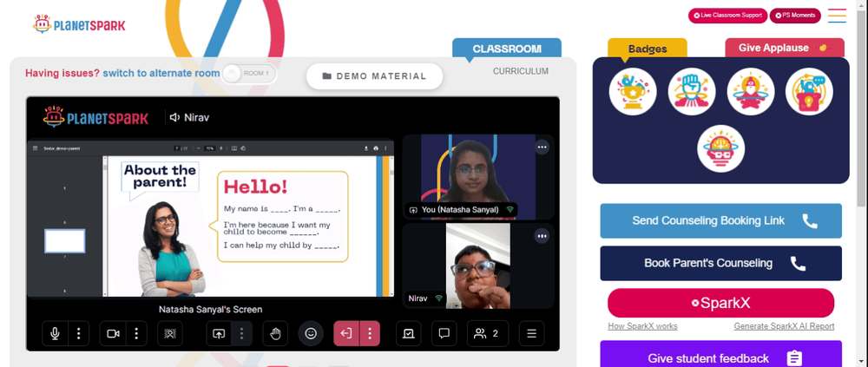Click the PDF zoom percentage field
The width and height of the screenshot is (868, 367).
pyautogui.click(x=209, y=148)
